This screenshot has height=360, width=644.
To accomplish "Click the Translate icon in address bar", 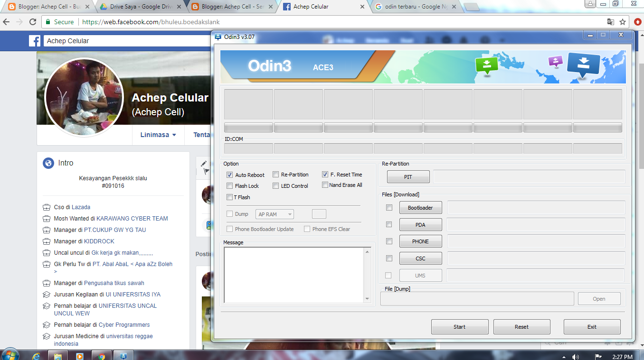I will [x=611, y=22].
